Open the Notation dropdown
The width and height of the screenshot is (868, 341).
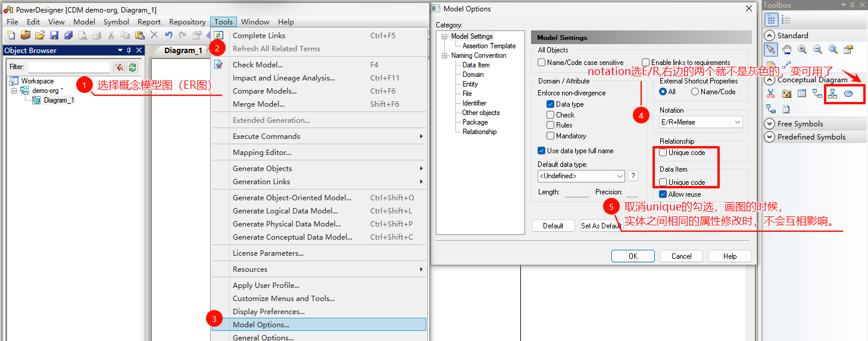pos(738,122)
